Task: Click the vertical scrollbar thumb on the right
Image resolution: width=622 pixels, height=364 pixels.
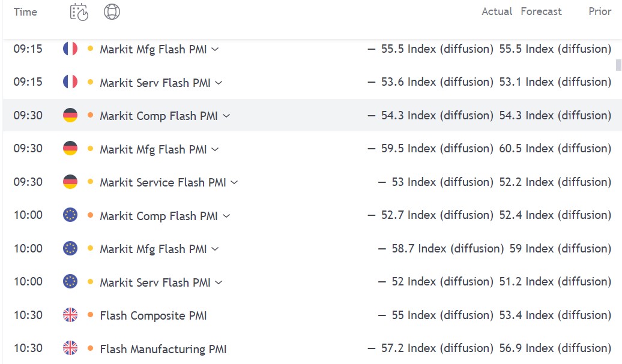Action: (618, 65)
